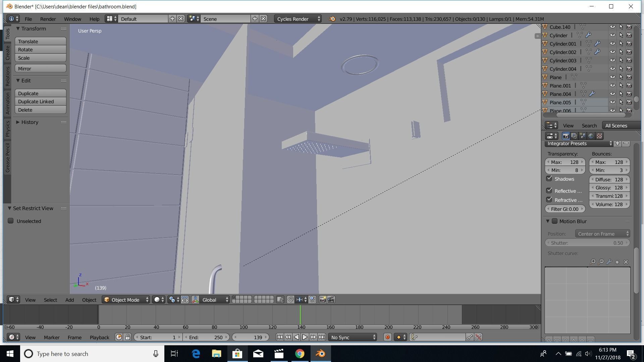Open the File menu
Image resolution: width=644 pixels, height=362 pixels.
[x=28, y=19]
